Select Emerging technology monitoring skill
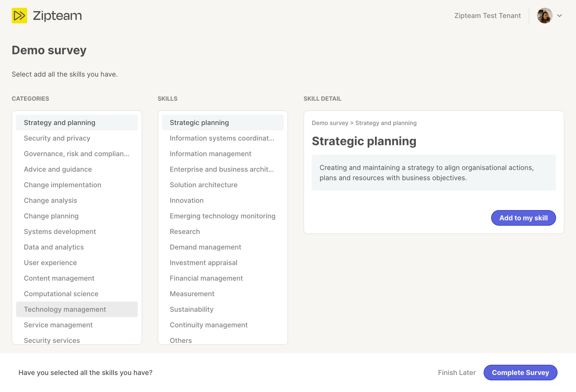Viewport: 576px width, 392px height. [222, 216]
